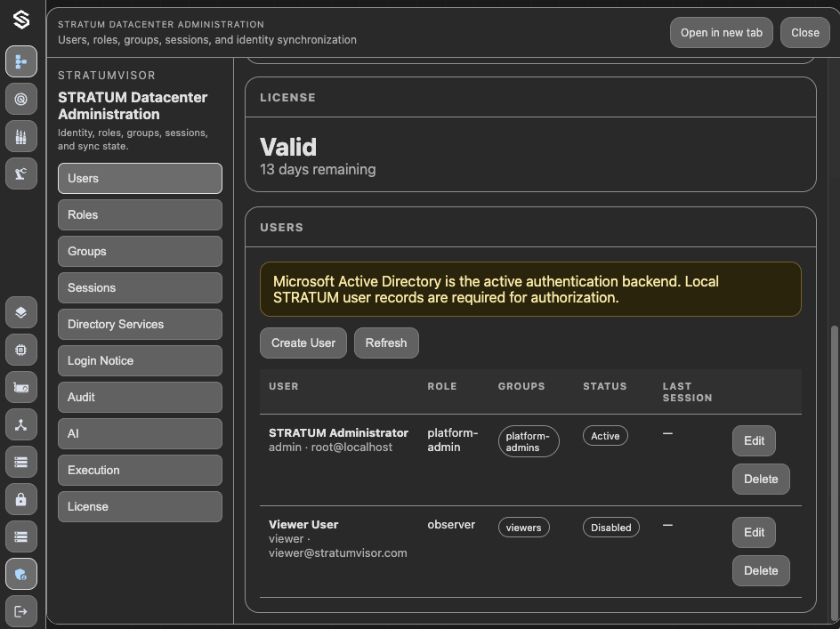Open the CPU chip sidebar icon

(21, 350)
